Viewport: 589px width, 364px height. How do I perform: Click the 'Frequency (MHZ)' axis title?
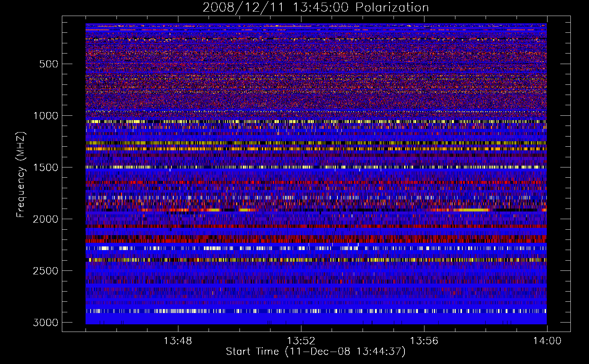pos(21,174)
